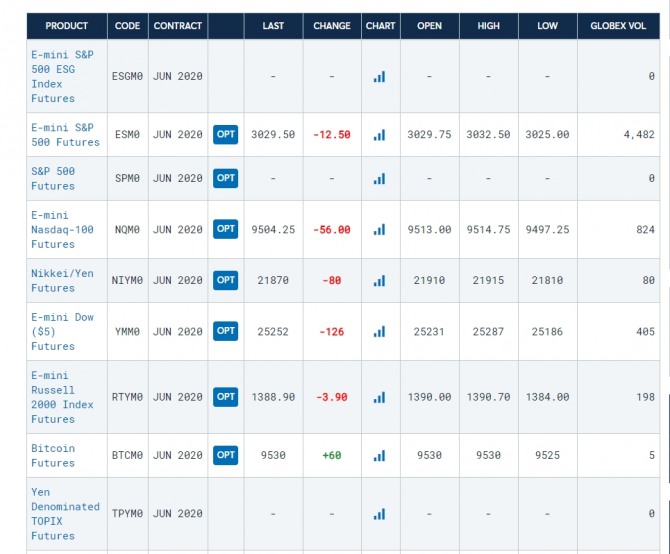Open chart for TPYM0 row
Screen dimensions: 670x554
point(379,514)
